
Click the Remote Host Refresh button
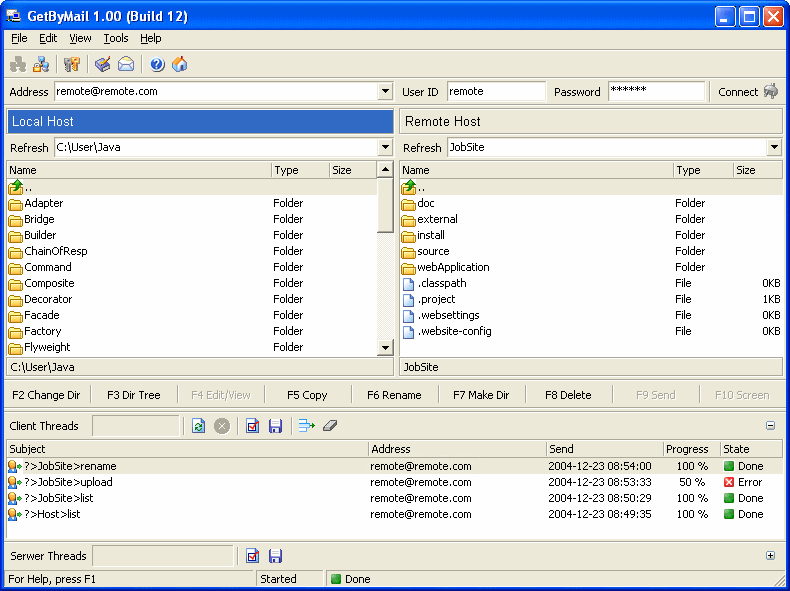(422, 148)
